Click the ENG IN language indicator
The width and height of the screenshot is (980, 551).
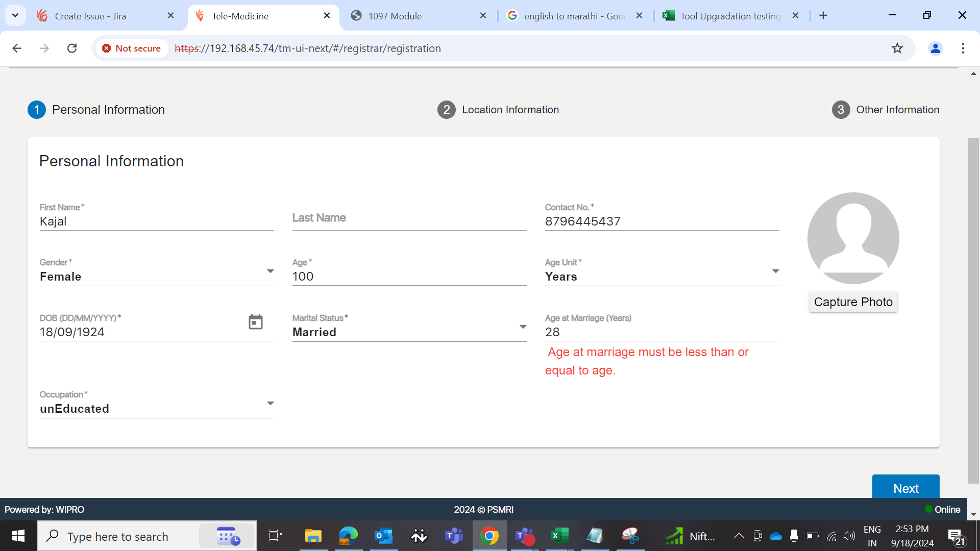(x=872, y=536)
